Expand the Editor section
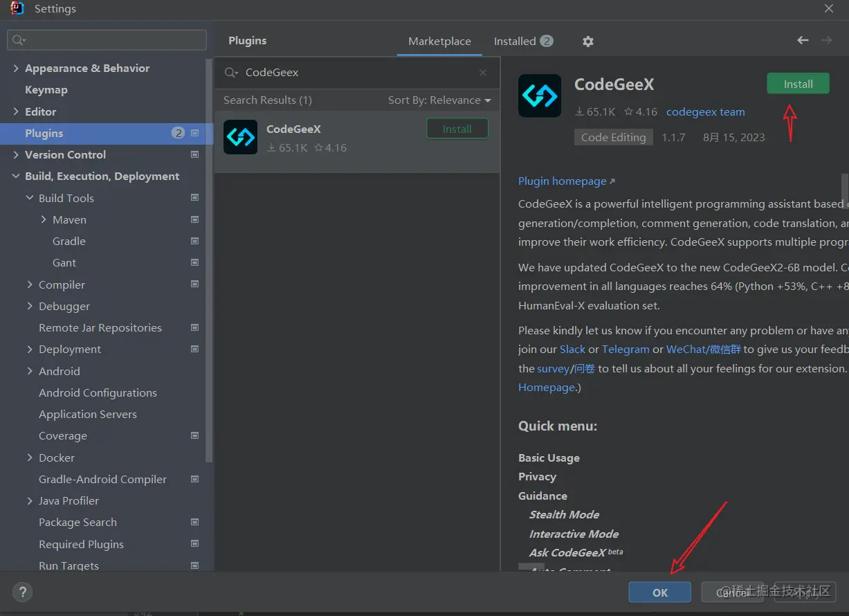This screenshot has height=616, width=849. coord(16,111)
